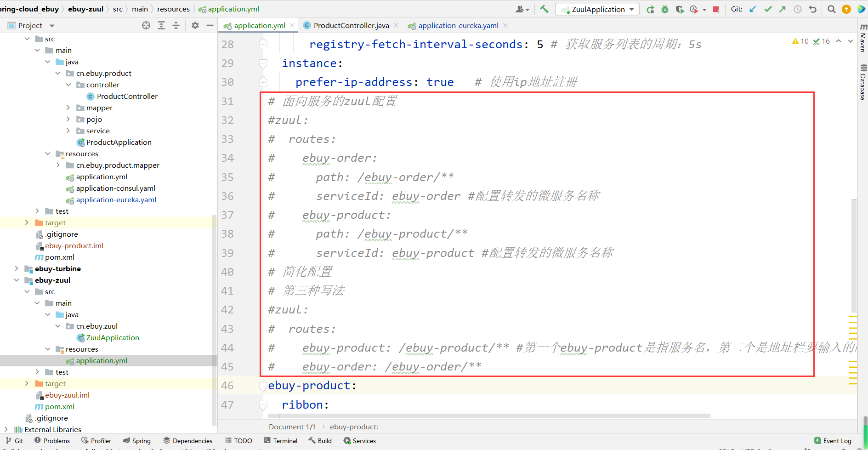Open profiler run options dropdown arrow
The width and height of the screenshot is (868, 450).
[704, 9]
